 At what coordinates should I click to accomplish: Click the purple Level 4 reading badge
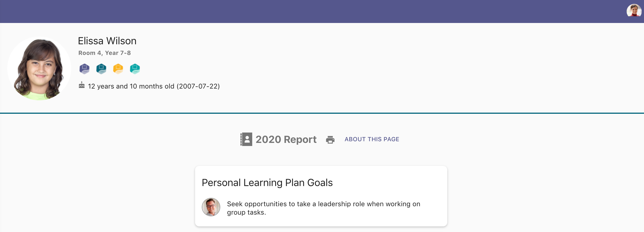click(84, 68)
